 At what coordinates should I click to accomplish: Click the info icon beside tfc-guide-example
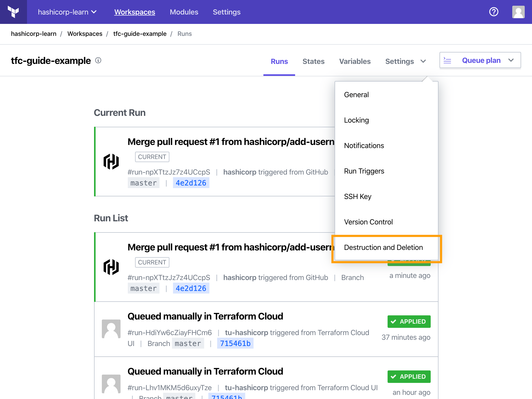pyautogui.click(x=98, y=61)
